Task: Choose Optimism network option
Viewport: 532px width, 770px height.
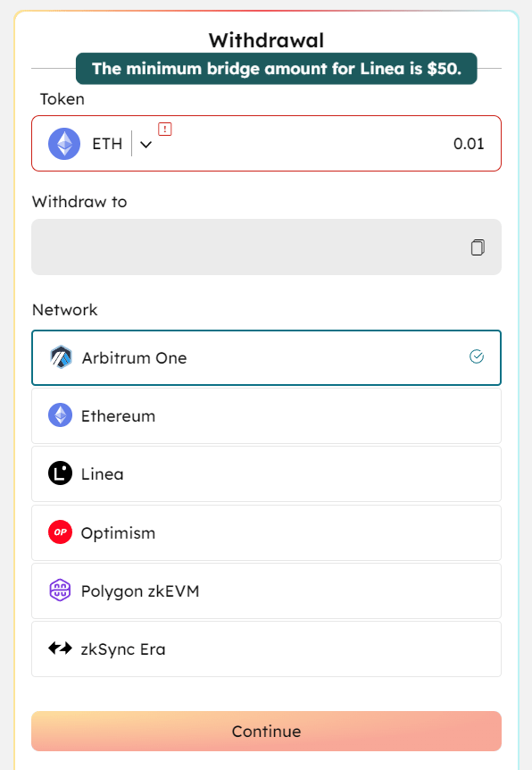Action: 267,532
